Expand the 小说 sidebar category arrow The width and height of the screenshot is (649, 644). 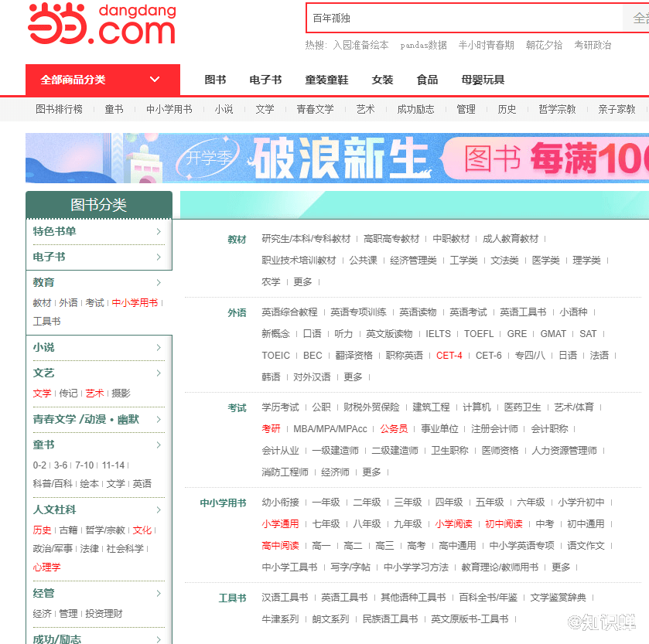click(x=158, y=347)
